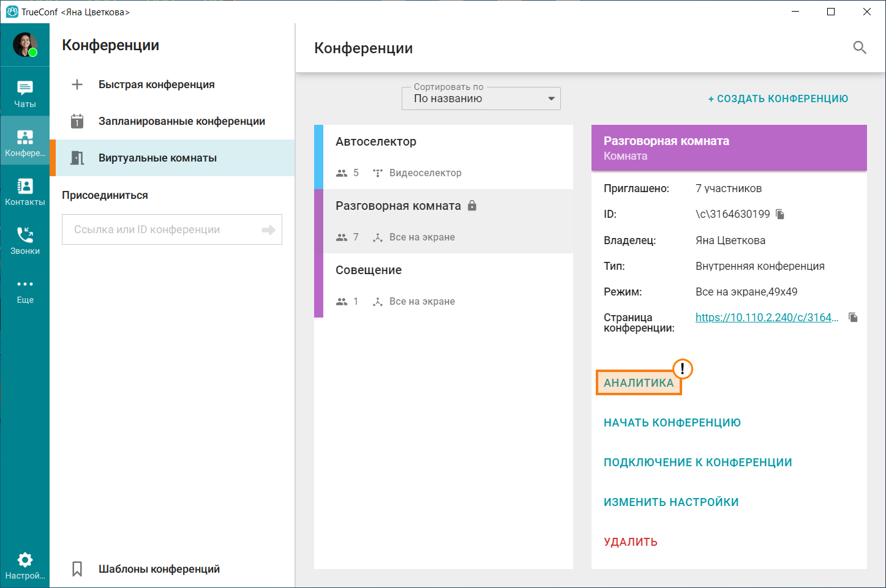Click participants icon in Разговорная комната row
The width and height of the screenshot is (886, 588).
pos(342,237)
